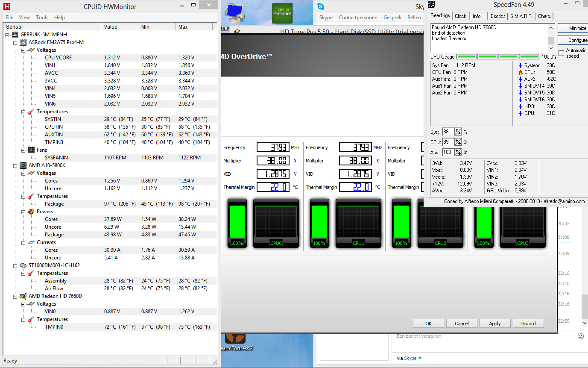This screenshot has width=588, height=368.
Task: Switch to the Clock tab in SpeedFan
Action: (460, 16)
